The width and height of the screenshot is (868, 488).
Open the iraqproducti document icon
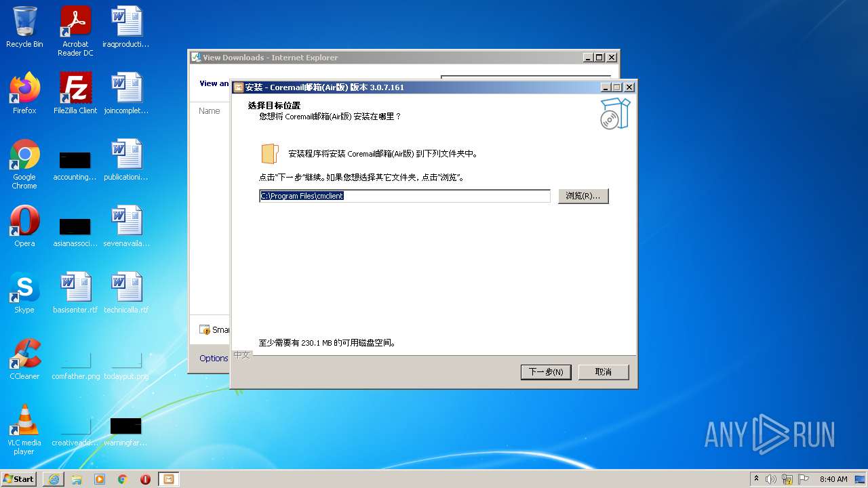click(126, 27)
